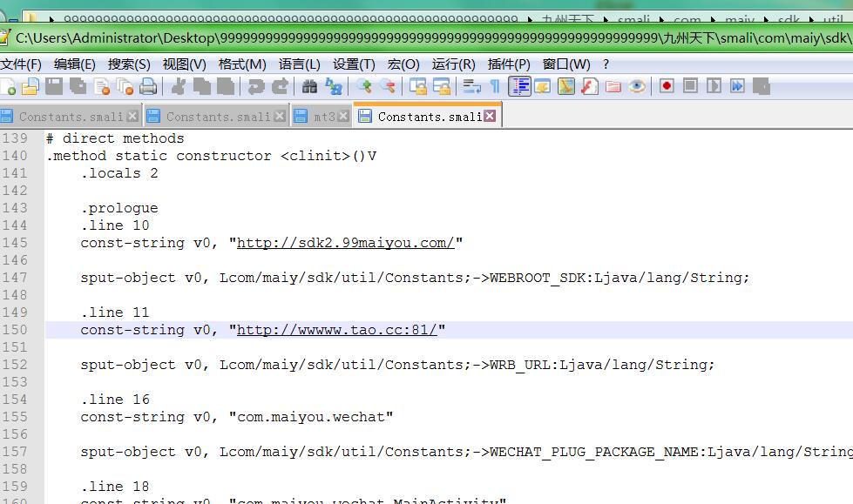Image resolution: width=853 pixels, height=504 pixels.
Task: Click the New file toolbar icon
Action: [8, 86]
